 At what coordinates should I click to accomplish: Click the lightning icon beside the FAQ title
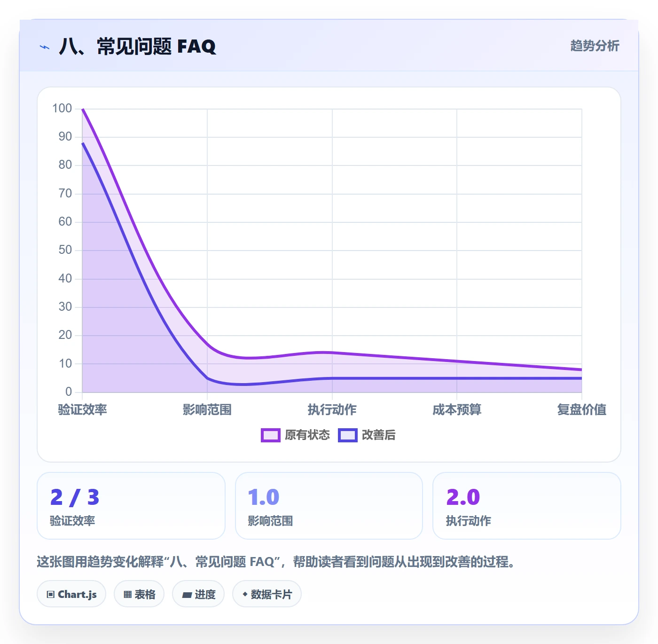click(x=45, y=47)
